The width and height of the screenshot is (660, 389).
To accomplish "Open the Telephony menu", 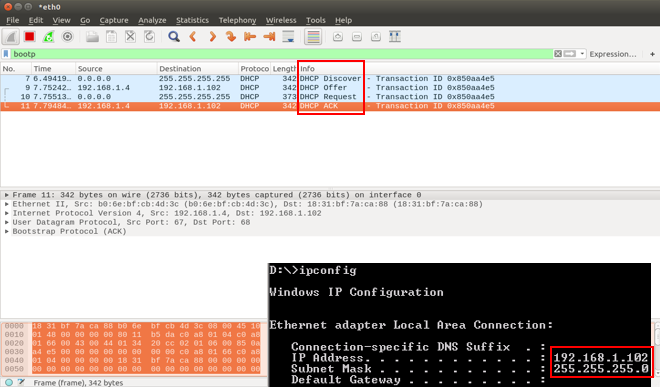I will 237,20.
